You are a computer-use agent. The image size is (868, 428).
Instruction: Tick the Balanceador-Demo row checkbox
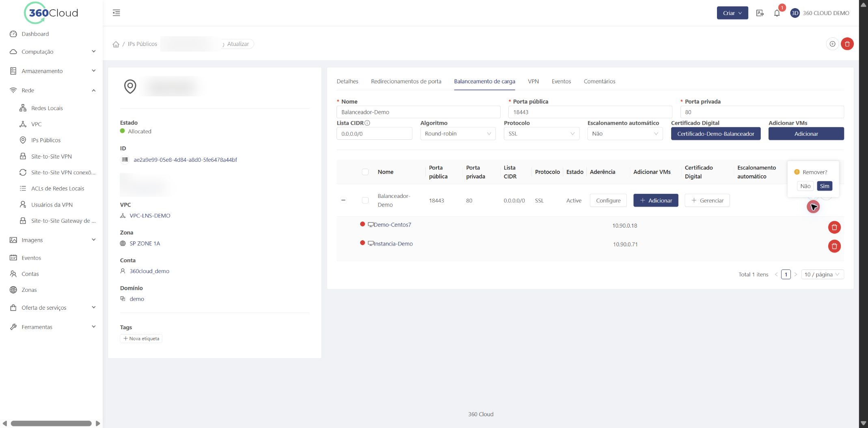(365, 200)
